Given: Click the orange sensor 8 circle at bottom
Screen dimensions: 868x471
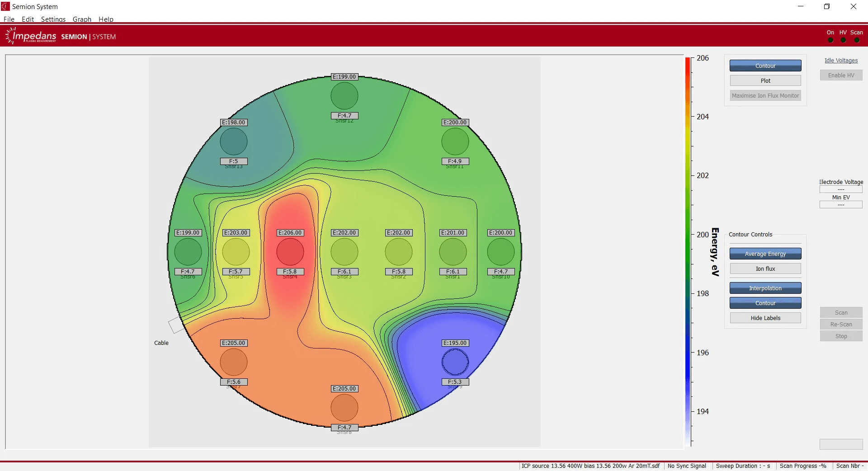Looking at the screenshot, I should 344,408.
